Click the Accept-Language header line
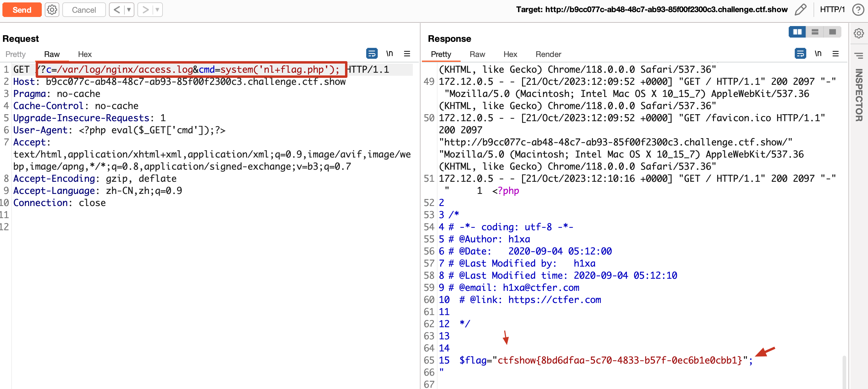 [x=97, y=191]
